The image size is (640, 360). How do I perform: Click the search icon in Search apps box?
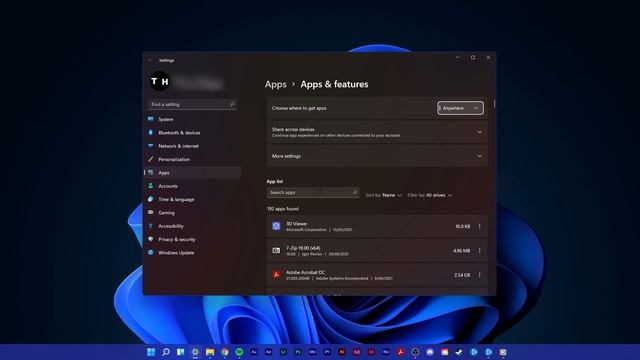pyautogui.click(x=355, y=192)
